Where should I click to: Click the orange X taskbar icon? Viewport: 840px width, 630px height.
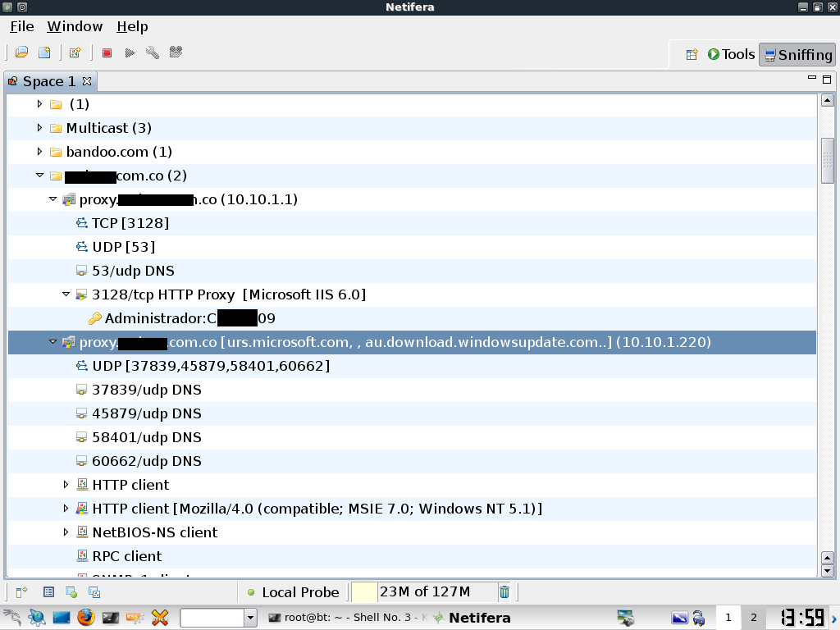[x=160, y=618]
